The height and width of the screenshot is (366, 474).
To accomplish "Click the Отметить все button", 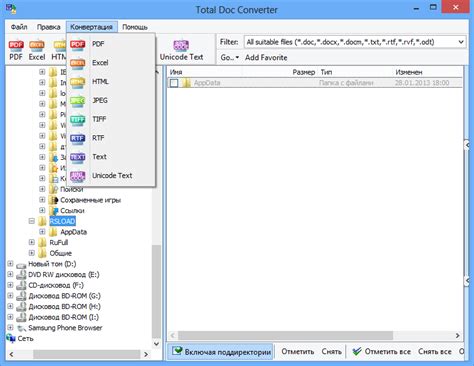I will pos(381,352).
